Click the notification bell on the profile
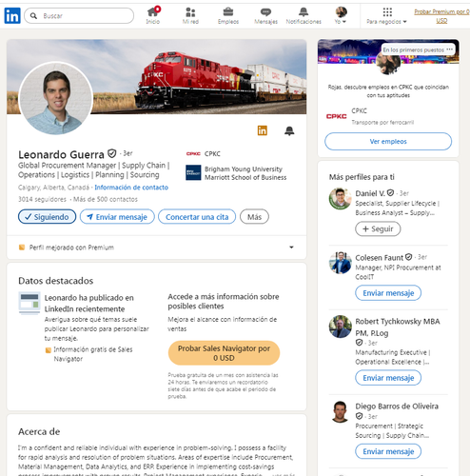The height and width of the screenshot is (476, 470). click(x=289, y=130)
